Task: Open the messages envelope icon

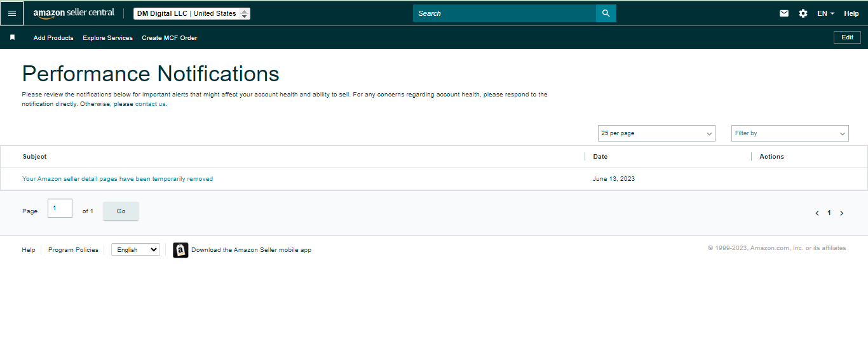Action: (784, 13)
